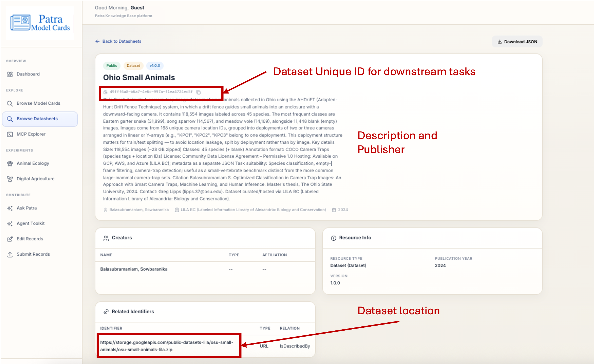Screen dimensions: 594x364
Task: Go to Submit Records
Action: pyautogui.click(x=40, y=254)
